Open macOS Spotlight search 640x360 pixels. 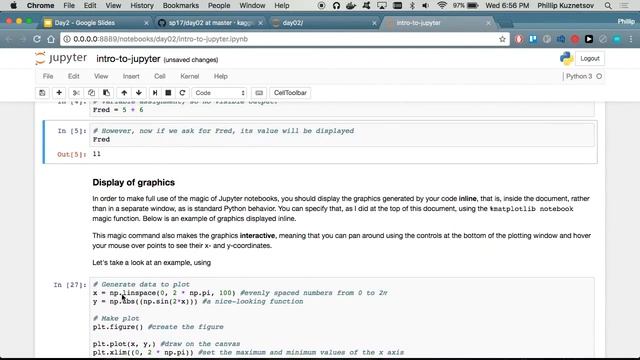pyautogui.click(x=608, y=6)
